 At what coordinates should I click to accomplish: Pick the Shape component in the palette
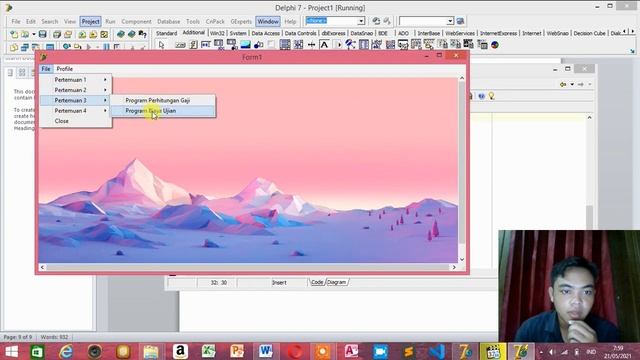258,45
